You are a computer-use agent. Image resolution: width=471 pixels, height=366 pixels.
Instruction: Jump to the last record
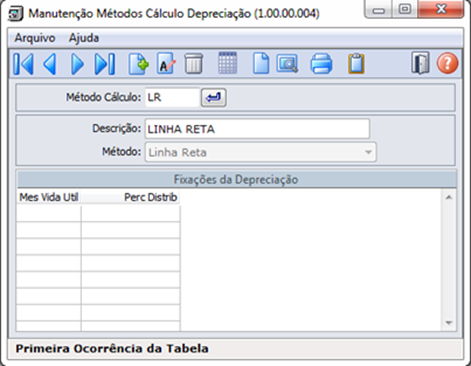[105, 64]
